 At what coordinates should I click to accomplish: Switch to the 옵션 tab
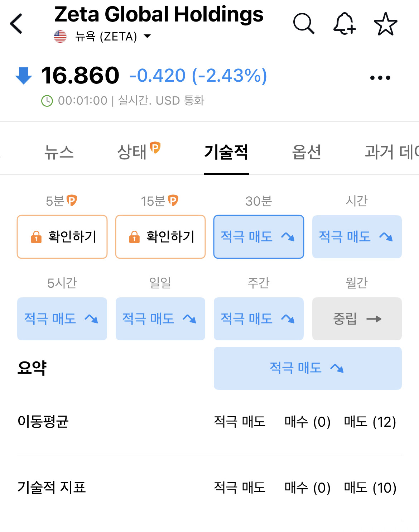(307, 152)
